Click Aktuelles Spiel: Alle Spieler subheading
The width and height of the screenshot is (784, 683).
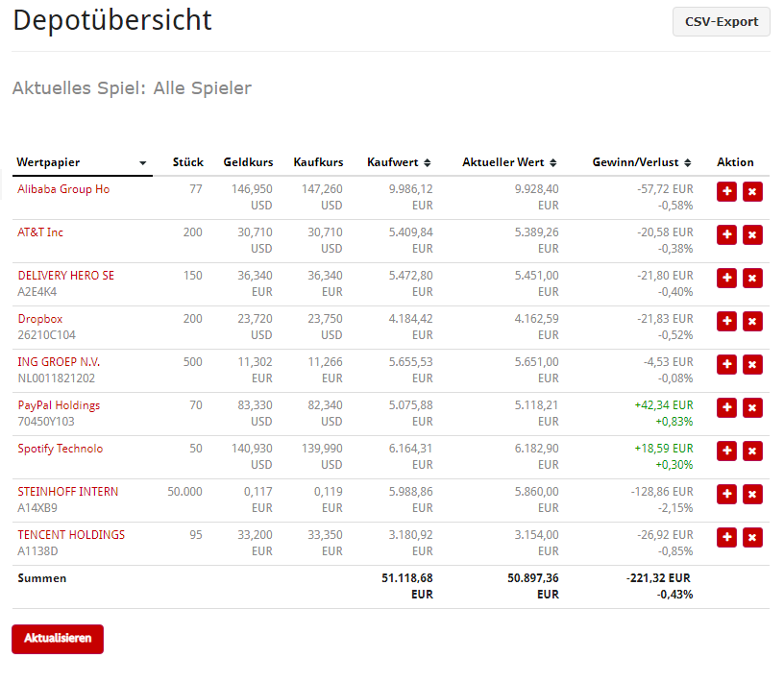point(132,88)
